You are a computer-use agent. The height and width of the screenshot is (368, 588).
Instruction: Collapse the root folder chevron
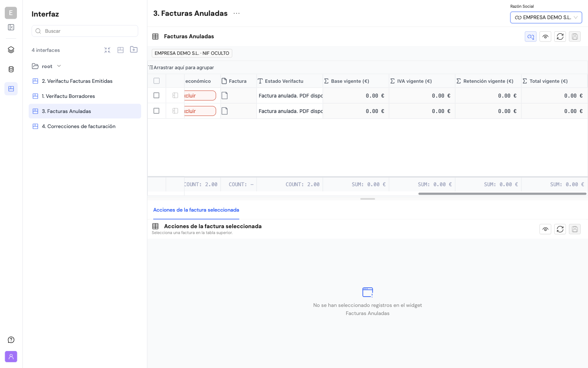point(59,66)
